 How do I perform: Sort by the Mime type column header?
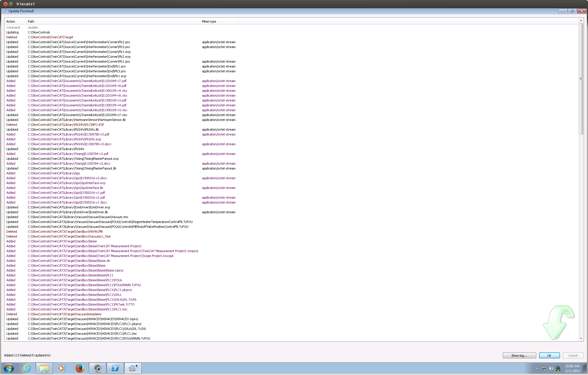tap(219, 21)
